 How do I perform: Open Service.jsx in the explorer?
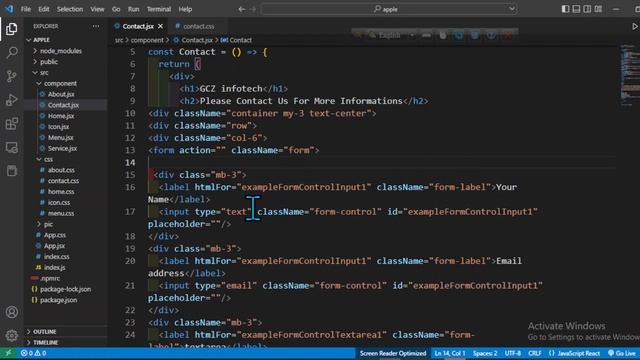62,149
